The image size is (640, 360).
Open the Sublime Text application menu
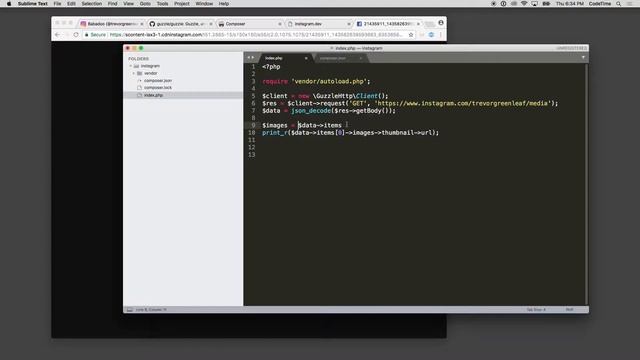33,4
